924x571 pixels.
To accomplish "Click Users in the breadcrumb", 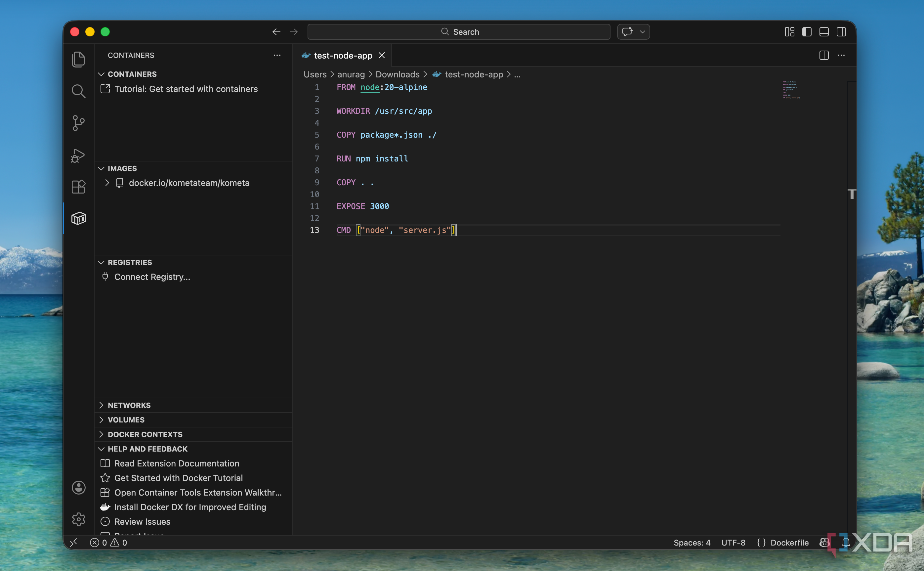I will [315, 74].
